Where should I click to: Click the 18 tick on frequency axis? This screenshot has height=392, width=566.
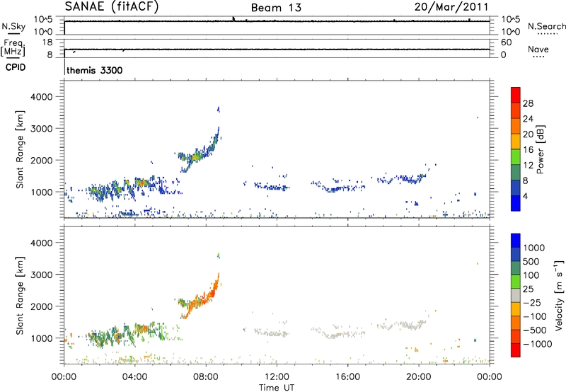pos(47,42)
